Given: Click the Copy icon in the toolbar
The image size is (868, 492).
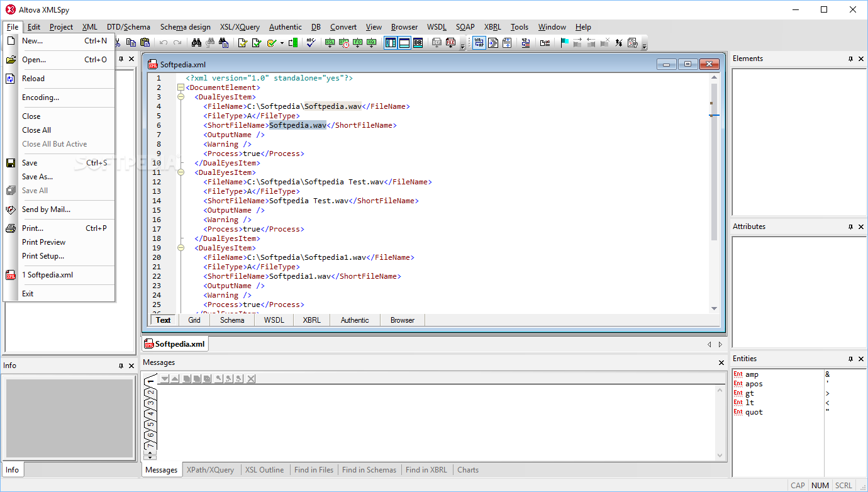Looking at the screenshot, I should pyautogui.click(x=131, y=43).
